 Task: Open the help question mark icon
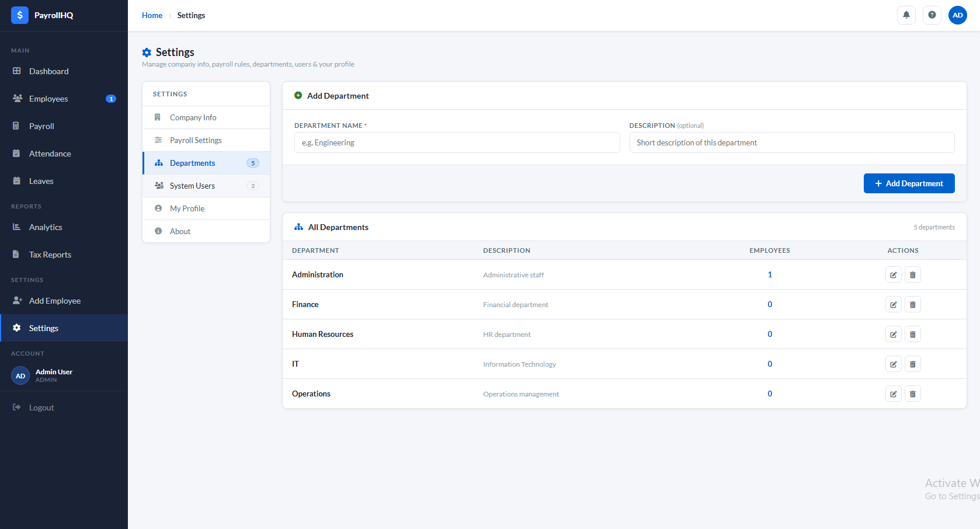pyautogui.click(x=932, y=15)
